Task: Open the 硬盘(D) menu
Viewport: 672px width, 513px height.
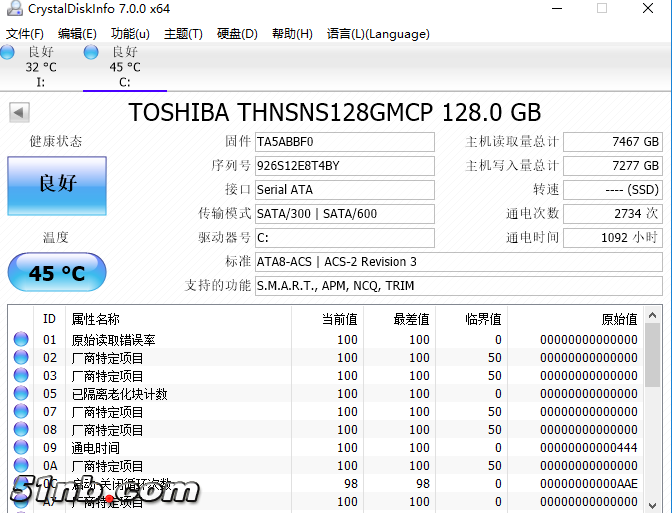Action: pos(237,34)
